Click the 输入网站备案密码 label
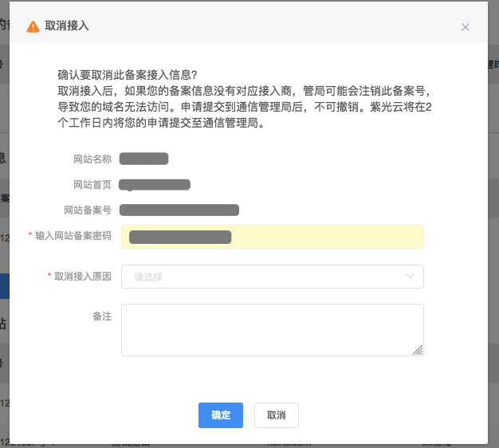This screenshot has width=499, height=448. click(73, 237)
